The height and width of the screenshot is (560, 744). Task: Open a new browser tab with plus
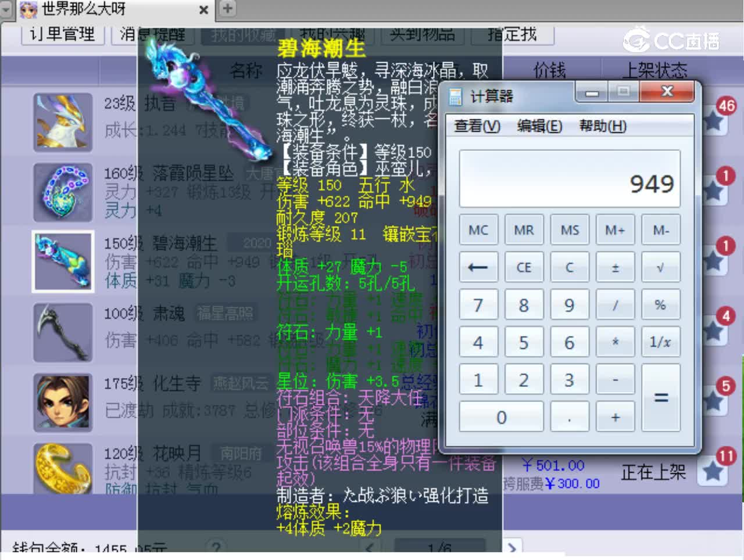(227, 8)
